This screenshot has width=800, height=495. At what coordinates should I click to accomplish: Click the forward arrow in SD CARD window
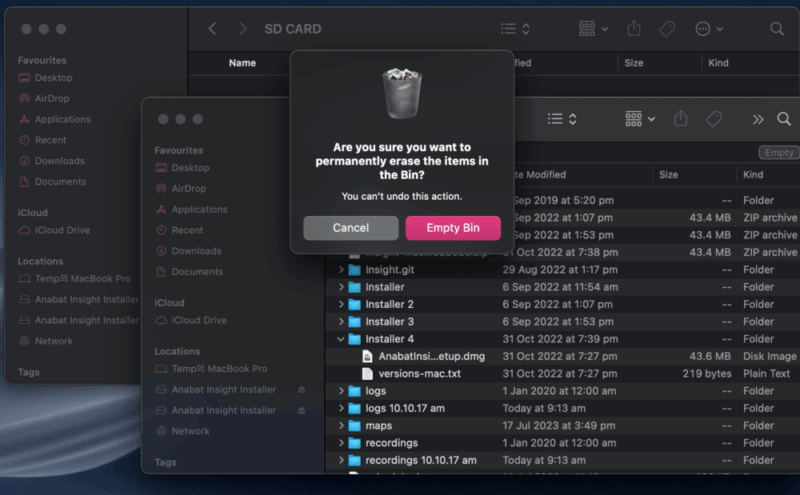242,29
